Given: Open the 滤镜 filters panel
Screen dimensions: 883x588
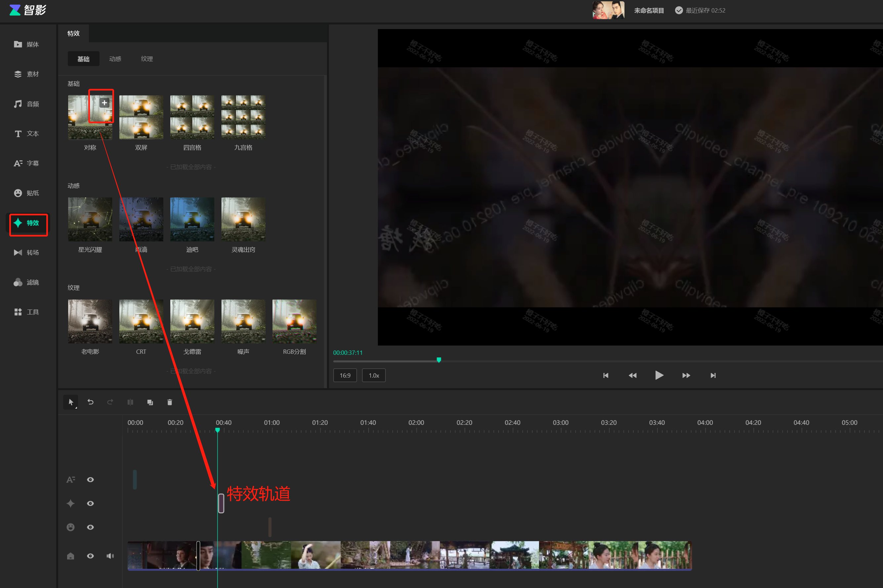Looking at the screenshot, I should click(x=27, y=282).
